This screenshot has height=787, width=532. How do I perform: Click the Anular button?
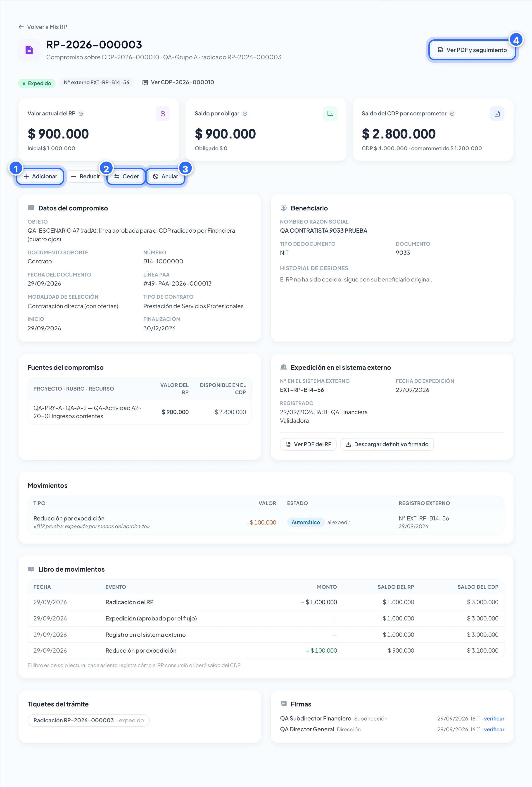pyautogui.click(x=166, y=176)
